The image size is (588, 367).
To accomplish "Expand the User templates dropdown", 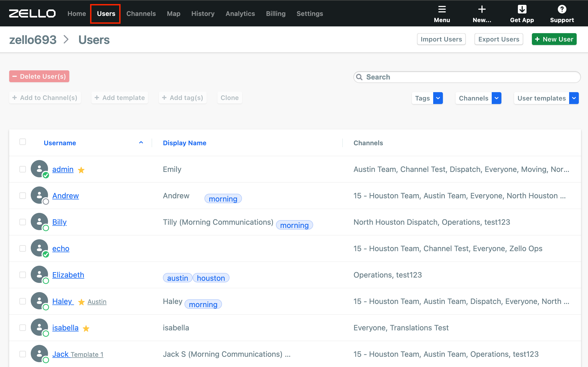I will [574, 98].
